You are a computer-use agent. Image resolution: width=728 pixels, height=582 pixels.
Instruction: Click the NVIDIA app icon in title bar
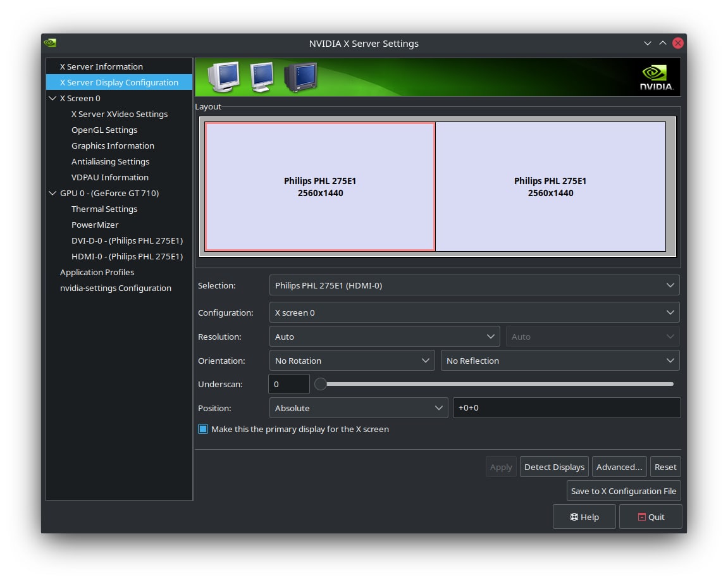click(50, 43)
